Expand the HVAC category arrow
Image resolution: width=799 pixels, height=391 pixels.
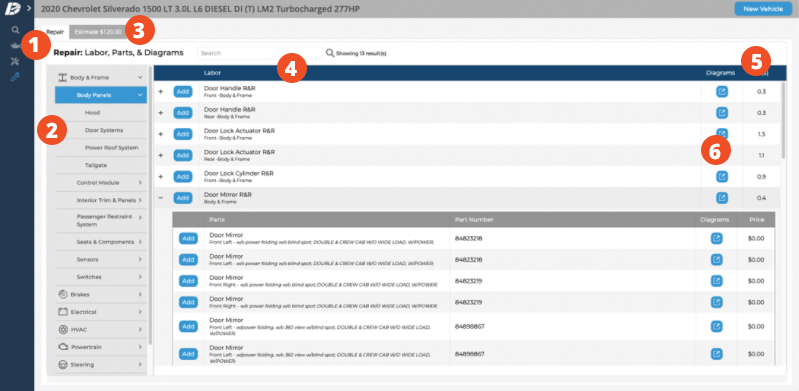click(x=140, y=329)
